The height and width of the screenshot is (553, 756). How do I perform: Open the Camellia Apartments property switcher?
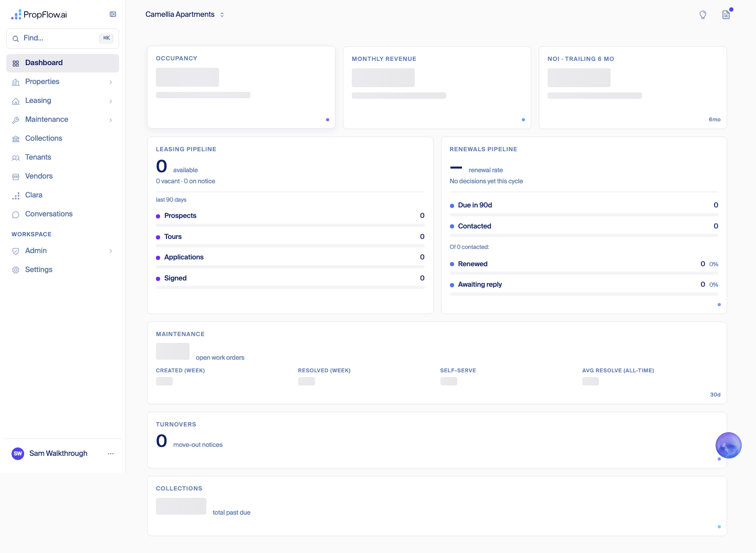click(185, 15)
